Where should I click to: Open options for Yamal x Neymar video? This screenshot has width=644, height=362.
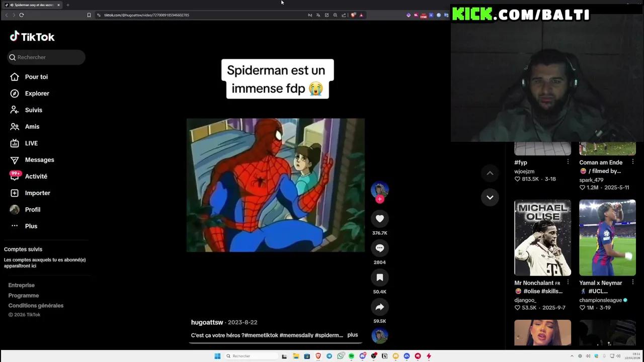pyautogui.click(x=633, y=283)
